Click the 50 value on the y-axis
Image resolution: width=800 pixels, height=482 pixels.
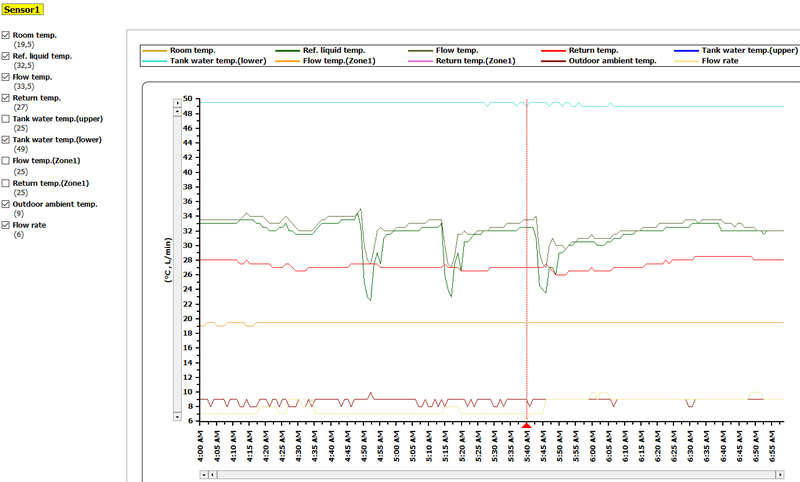point(188,98)
